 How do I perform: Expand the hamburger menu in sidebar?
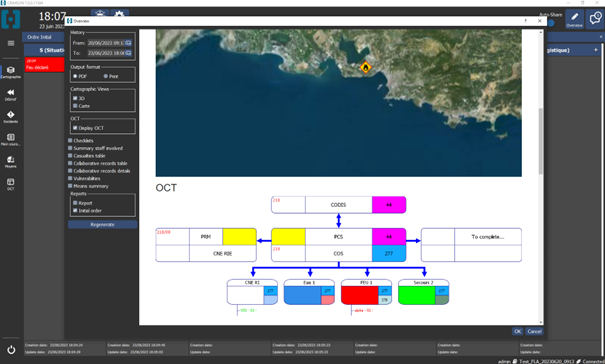11,43
